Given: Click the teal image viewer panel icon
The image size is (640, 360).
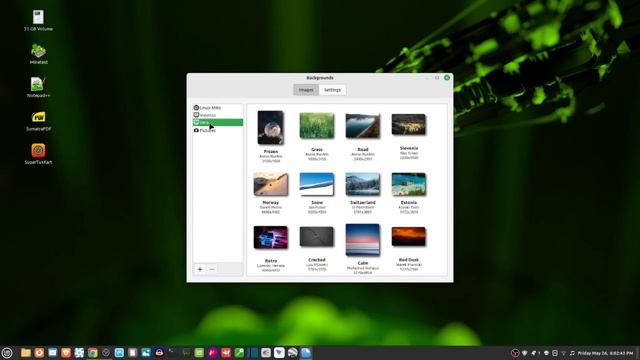Looking at the screenshot, I should click(146, 353).
